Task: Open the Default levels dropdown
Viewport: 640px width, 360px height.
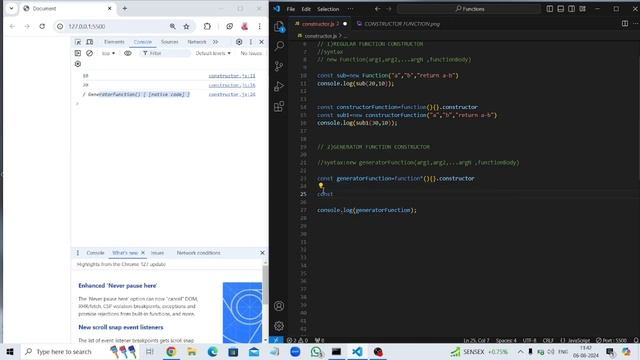Action: 213,53
